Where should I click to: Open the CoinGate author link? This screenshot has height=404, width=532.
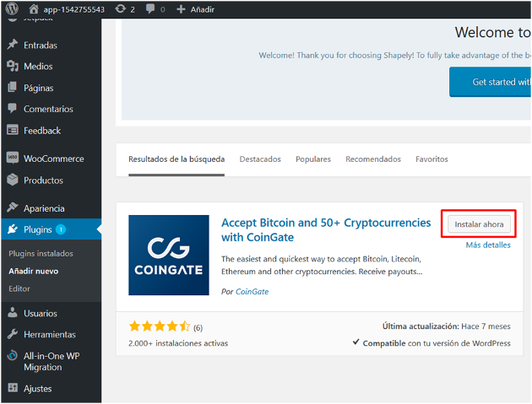(252, 292)
